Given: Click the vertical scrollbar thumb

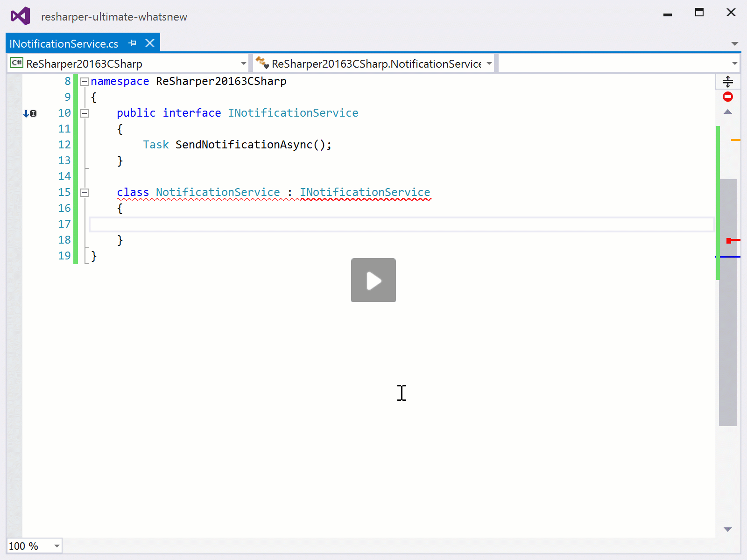Looking at the screenshot, I should [x=728, y=302].
